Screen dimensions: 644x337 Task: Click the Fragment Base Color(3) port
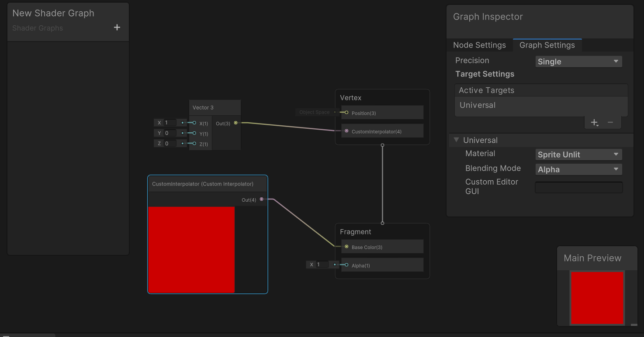[x=346, y=247]
